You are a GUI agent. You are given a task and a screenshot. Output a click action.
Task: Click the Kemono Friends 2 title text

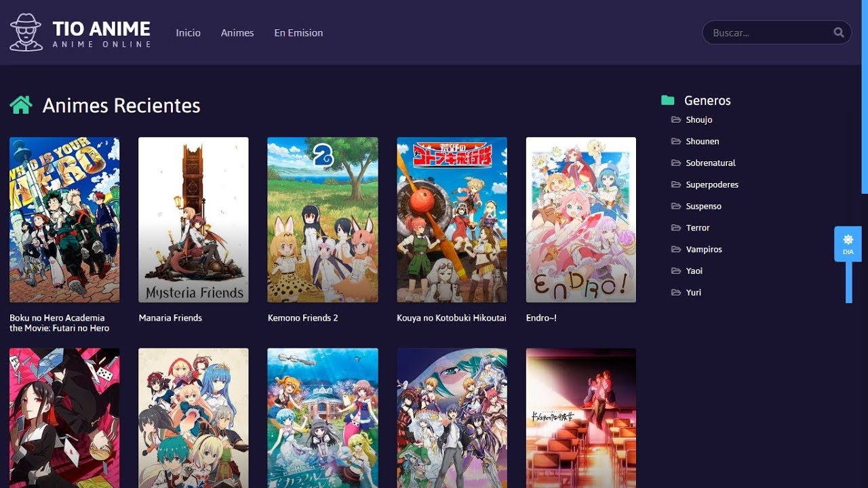pos(302,318)
